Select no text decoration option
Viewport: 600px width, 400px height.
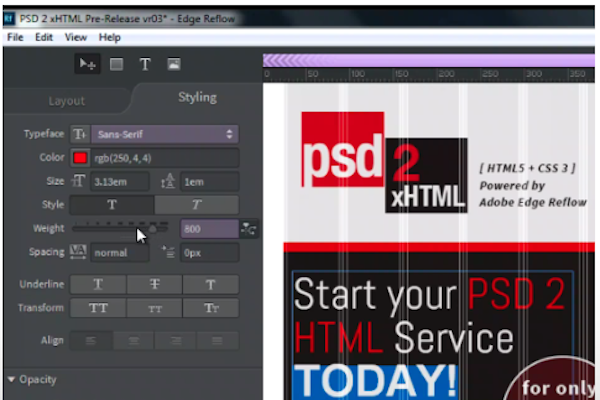point(211,284)
